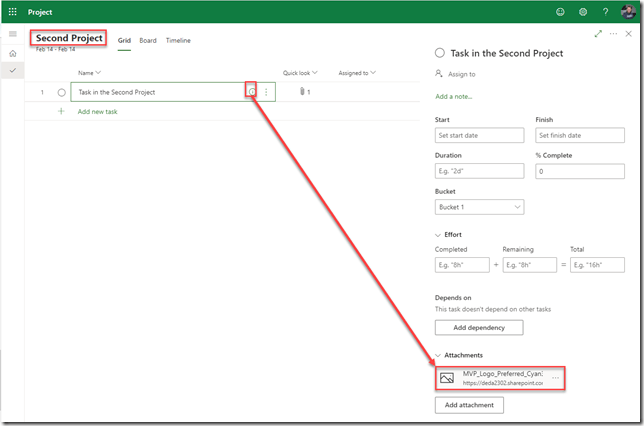
Task: Switch to the Timeline tab
Action: click(x=178, y=41)
